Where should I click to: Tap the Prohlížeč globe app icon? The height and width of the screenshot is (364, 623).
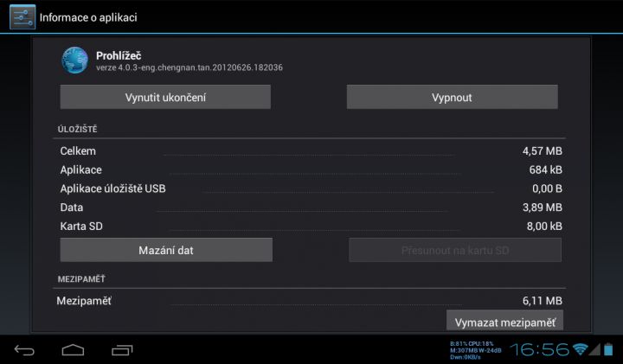[74, 61]
